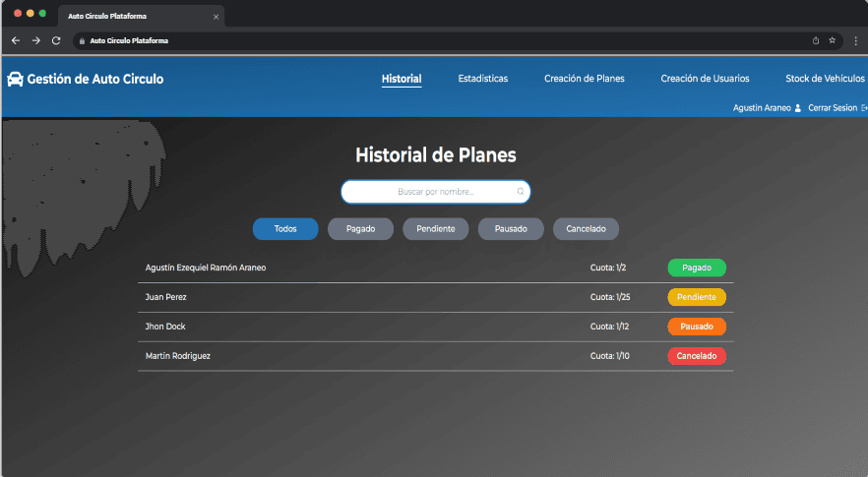Image resolution: width=868 pixels, height=477 pixels.
Task: Click 'Cuota: 1/12' text
Action: coord(609,327)
